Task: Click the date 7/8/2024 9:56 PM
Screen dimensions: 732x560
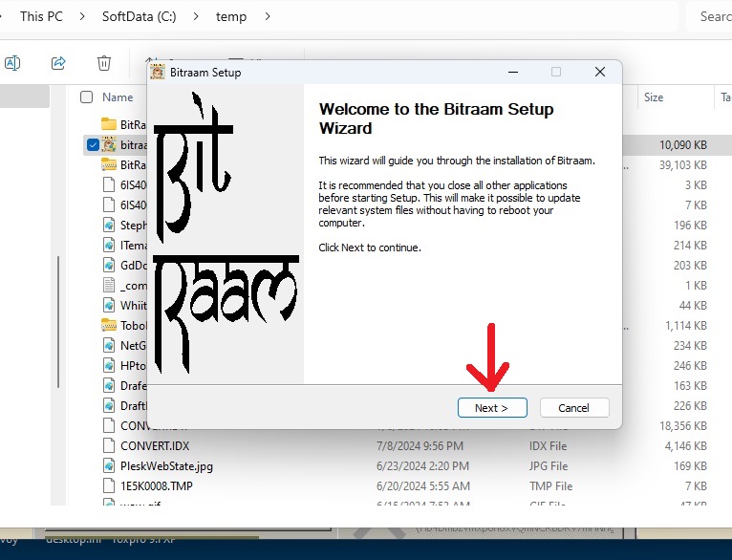Action: tap(420, 446)
